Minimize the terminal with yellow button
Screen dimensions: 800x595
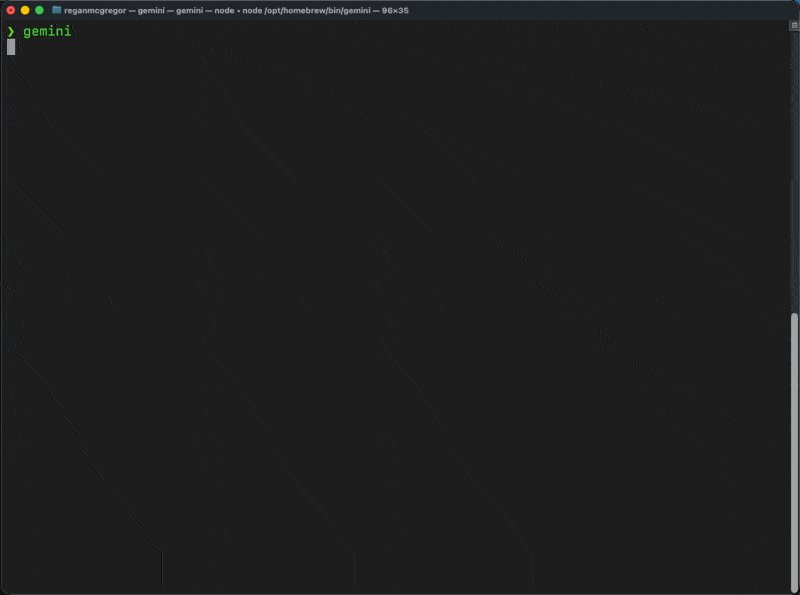[25, 10]
